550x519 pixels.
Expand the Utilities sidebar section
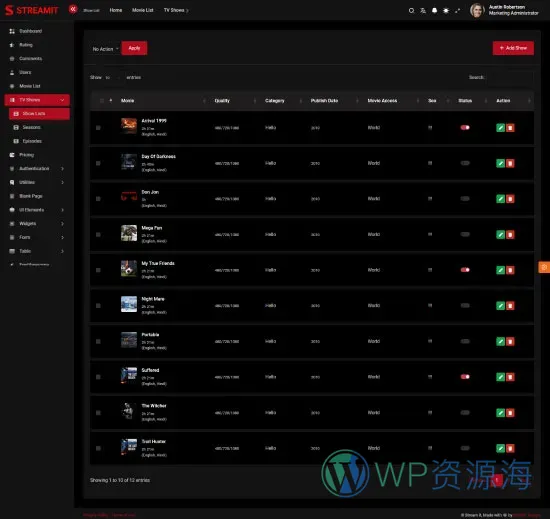tap(37, 182)
